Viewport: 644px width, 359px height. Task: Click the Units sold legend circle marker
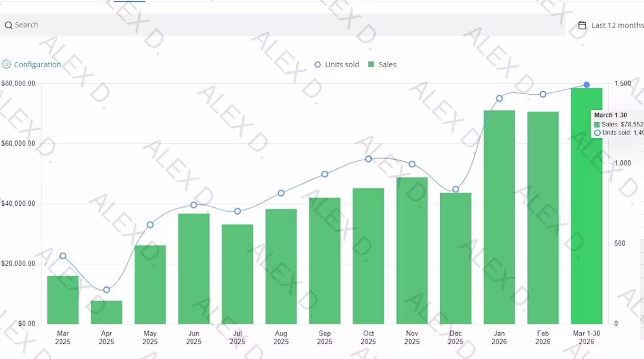coord(317,64)
